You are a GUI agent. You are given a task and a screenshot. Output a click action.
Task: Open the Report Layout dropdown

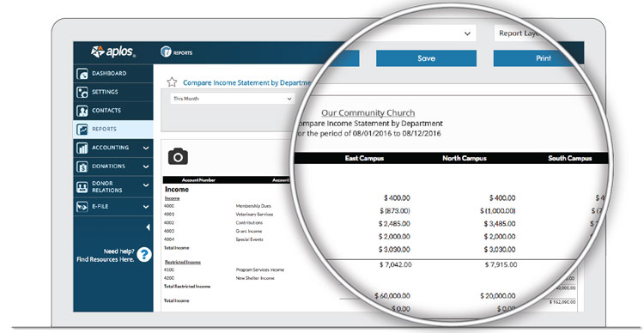click(519, 33)
